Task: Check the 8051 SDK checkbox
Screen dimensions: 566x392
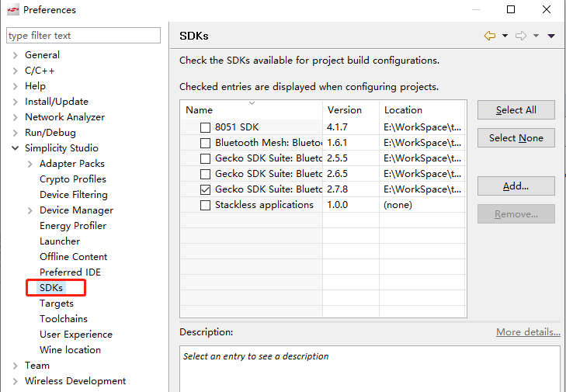Action: tap(205, 127)
